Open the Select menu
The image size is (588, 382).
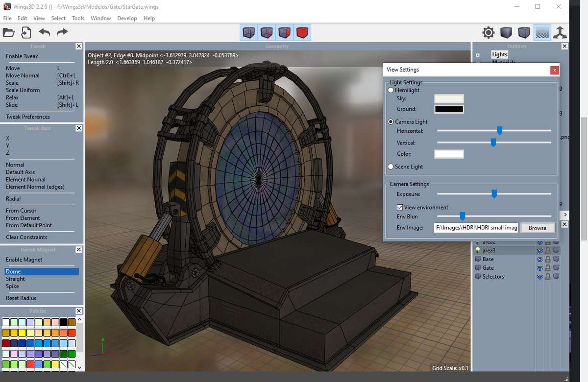tap(58, 18)
